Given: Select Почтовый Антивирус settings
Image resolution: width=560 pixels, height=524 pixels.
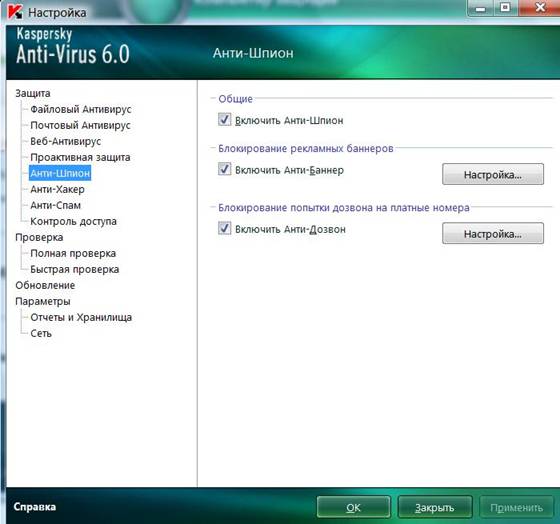Looking at the screenshot, I should click(x=80, y=125).
